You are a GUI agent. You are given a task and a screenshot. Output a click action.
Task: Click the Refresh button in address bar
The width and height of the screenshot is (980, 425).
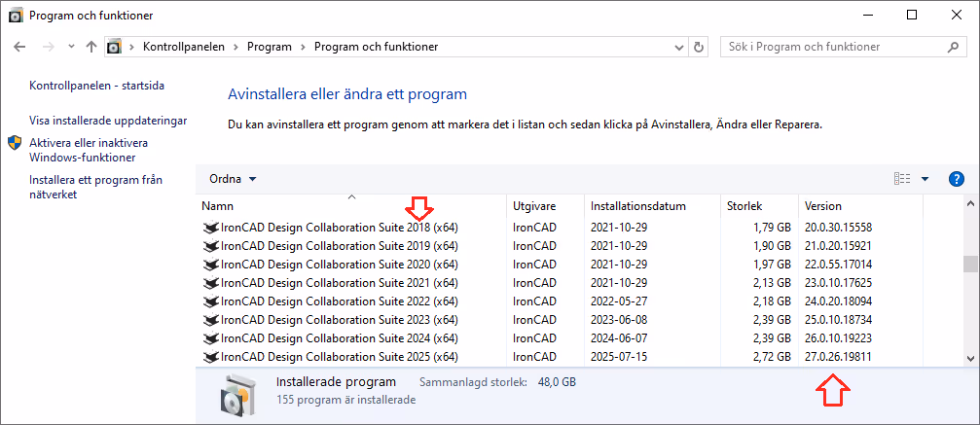[699, 47]
